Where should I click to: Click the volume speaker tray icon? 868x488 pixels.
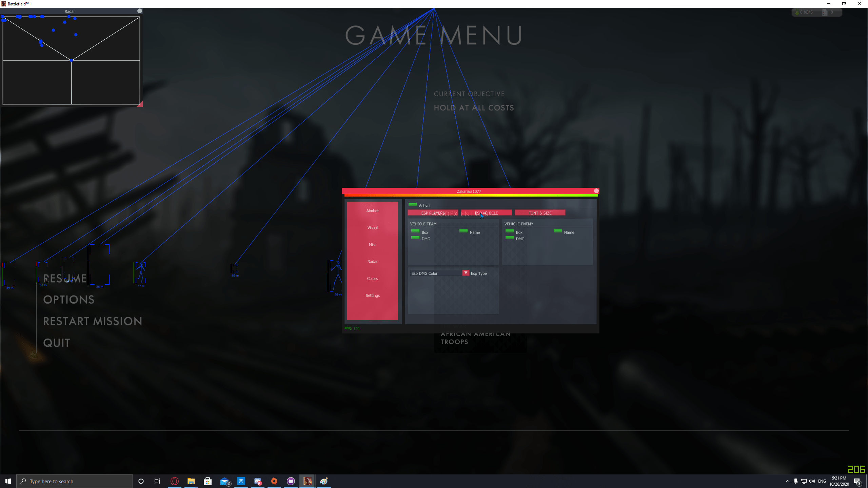pos(812,481)
